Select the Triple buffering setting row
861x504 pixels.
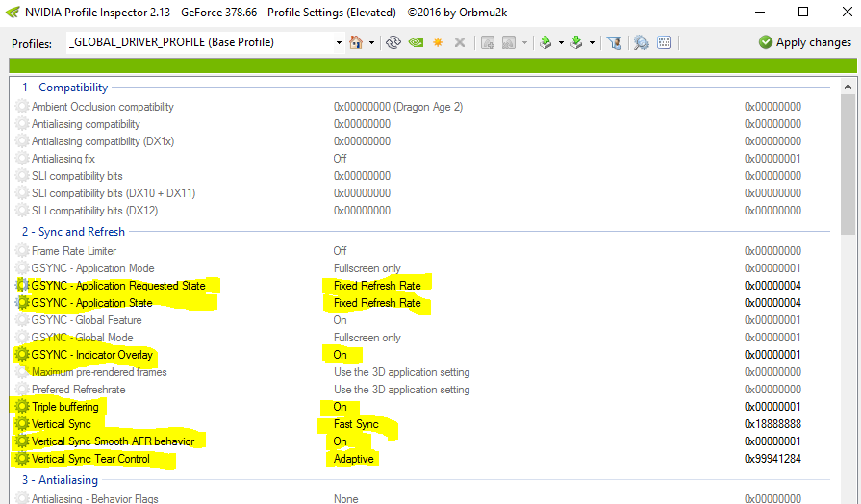tap(65, 407)
